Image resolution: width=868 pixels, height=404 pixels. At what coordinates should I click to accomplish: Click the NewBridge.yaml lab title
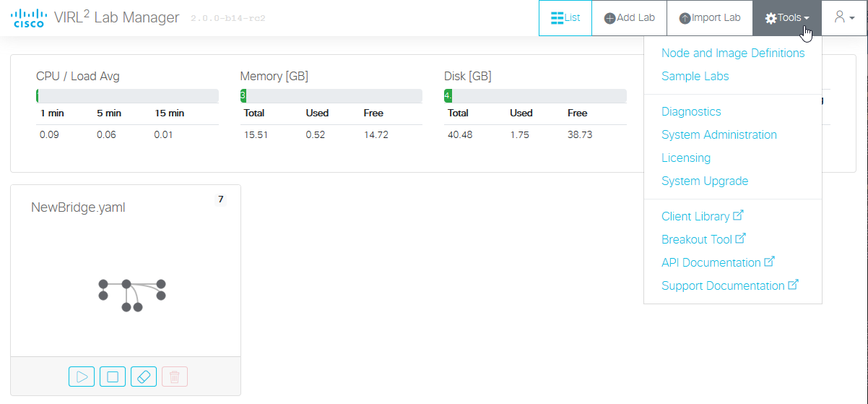pyautogui.click(x=78, y=207)
